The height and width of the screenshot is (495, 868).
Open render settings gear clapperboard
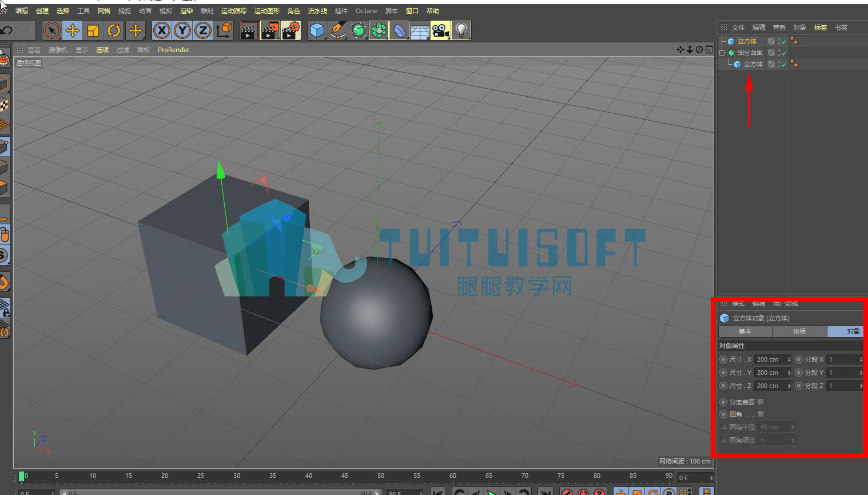(x=291, y=30)
